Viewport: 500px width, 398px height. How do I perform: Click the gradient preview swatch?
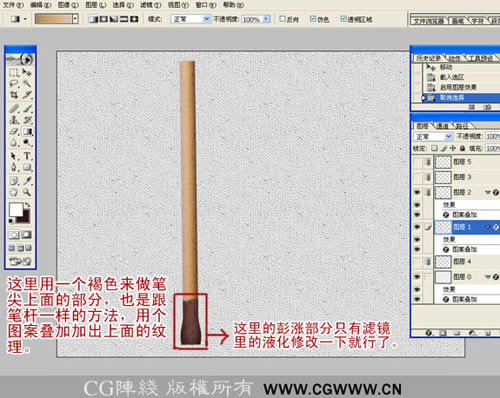pos(54,19)
